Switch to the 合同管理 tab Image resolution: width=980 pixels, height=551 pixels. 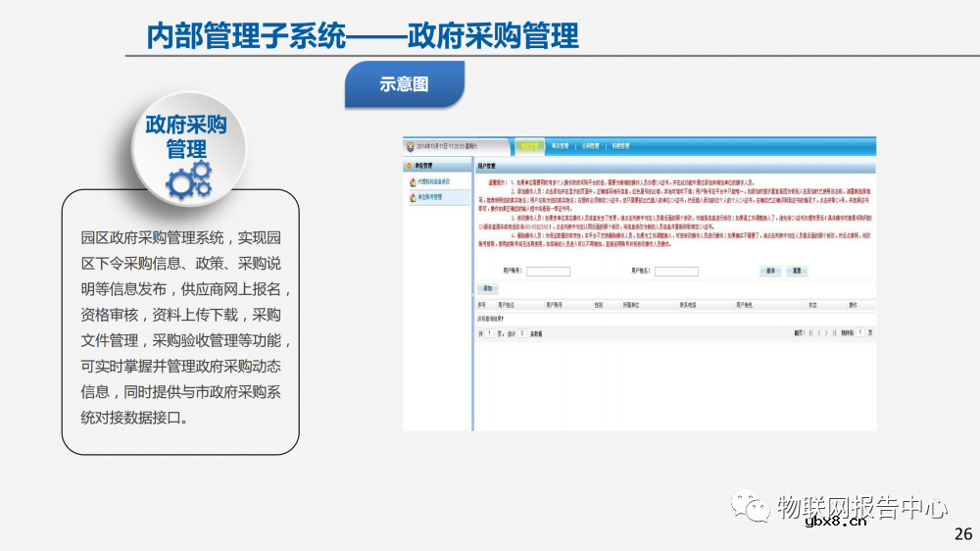(x=590, y=146)
